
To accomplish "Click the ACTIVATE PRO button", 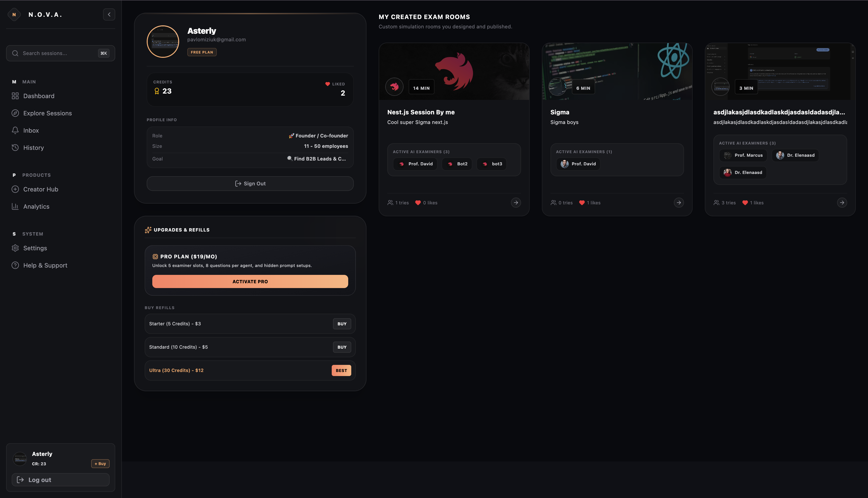I will coord(250,281).
